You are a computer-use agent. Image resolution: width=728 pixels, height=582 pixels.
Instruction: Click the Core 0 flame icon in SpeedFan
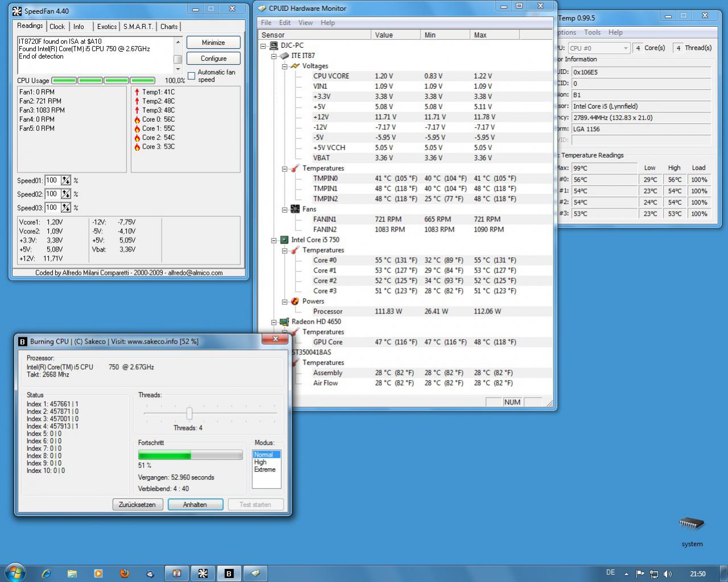point(137,119)
